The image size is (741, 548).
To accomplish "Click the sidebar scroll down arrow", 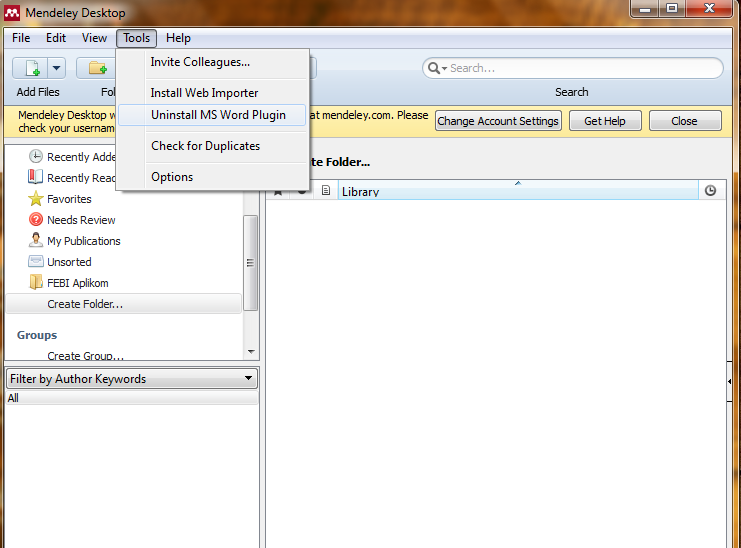I will point(251,351).
